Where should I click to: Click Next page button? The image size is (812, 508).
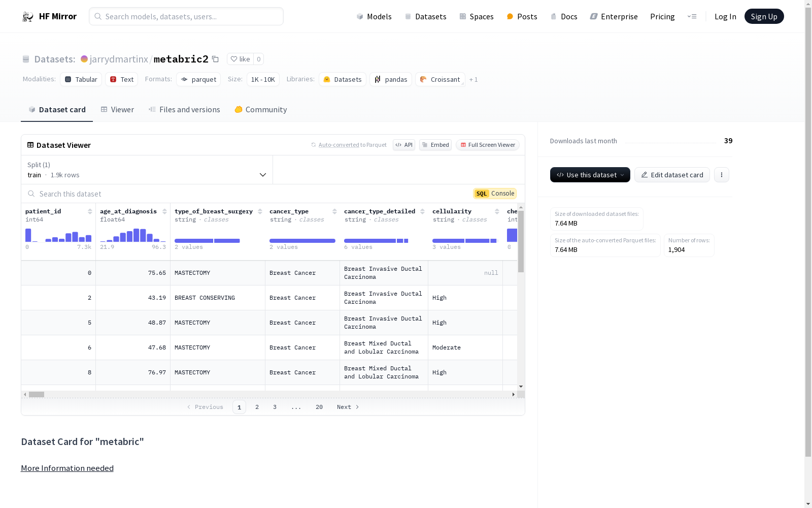(348, 407)
